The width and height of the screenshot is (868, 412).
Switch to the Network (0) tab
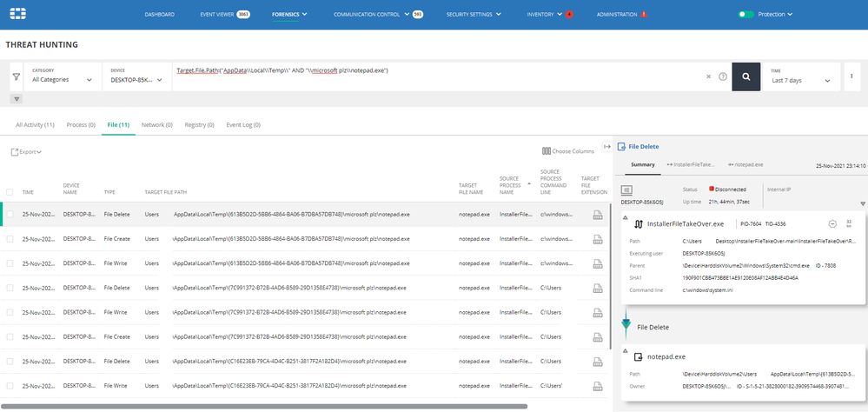click(157, 125)
